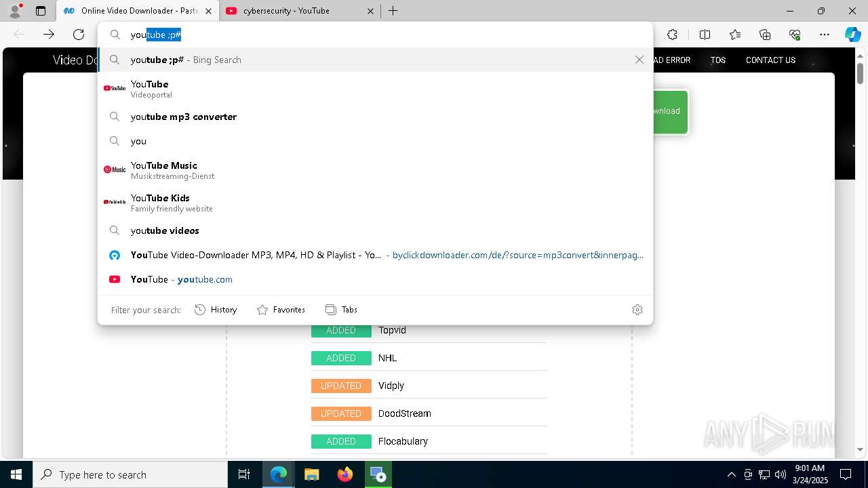Select the NHL list entry
868x488 pixels.
point(387,358)
